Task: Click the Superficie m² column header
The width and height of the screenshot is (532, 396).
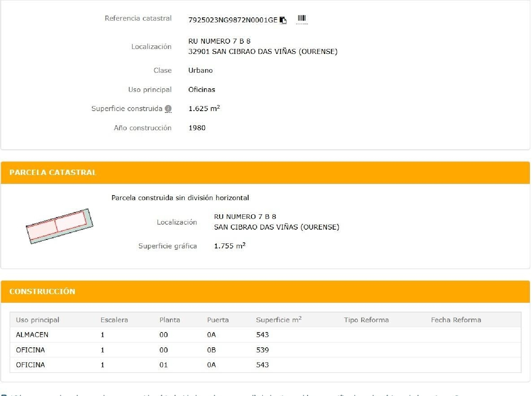Action: [x=278, y=320]
